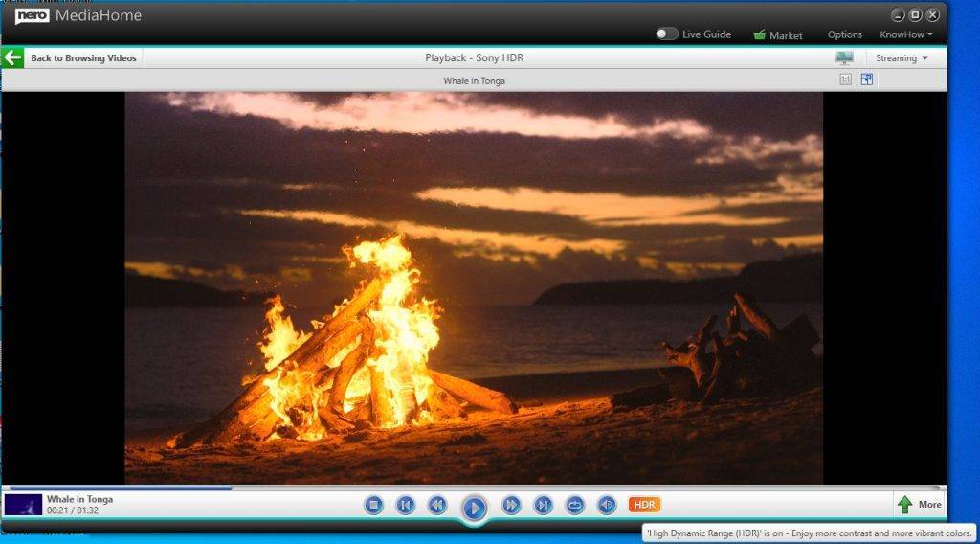Expand the Streaming dropdown

902,58
